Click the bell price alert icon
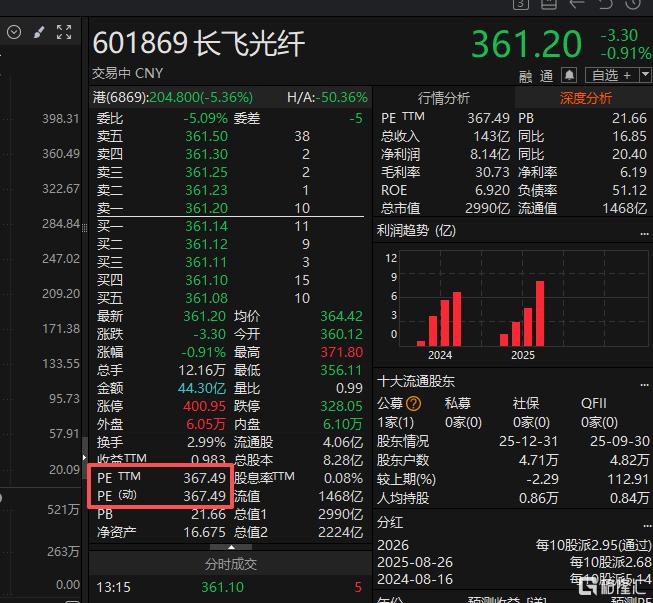This screenshot has width=653, height=603. coord(569,75)
